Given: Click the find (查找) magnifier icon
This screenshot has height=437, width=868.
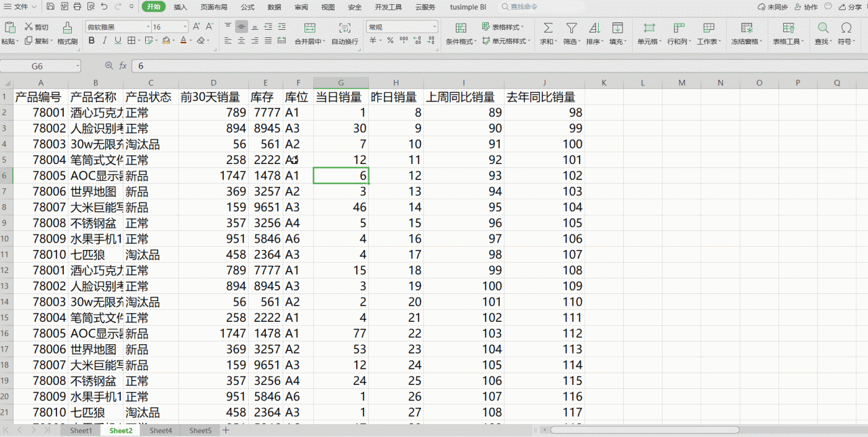Looking at the screenshot, I should (823, 28).
